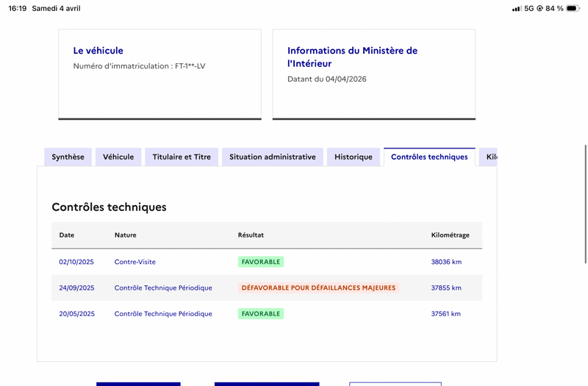Click Informations du Ministère de l'Intérieur heading

pos(353,57)
